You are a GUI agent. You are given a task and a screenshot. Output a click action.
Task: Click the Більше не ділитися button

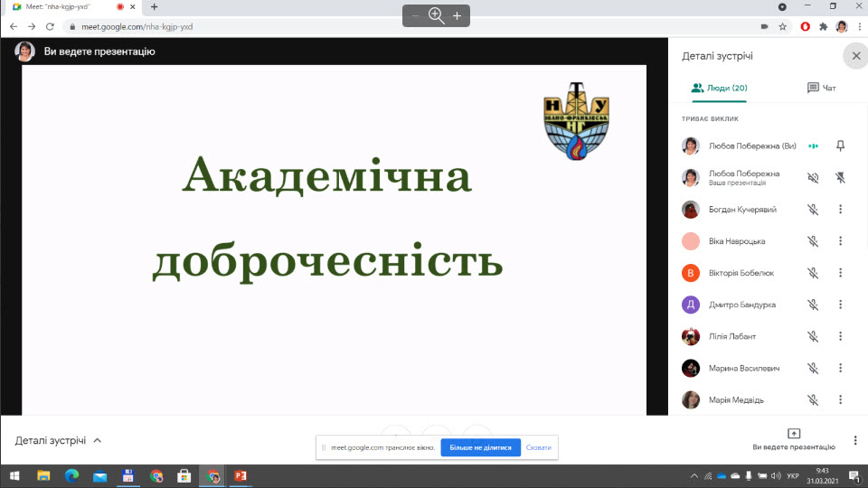coord(480,447)
